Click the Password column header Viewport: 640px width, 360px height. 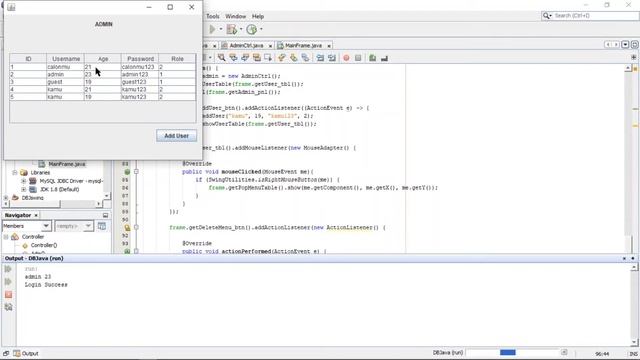click(140, 59)
